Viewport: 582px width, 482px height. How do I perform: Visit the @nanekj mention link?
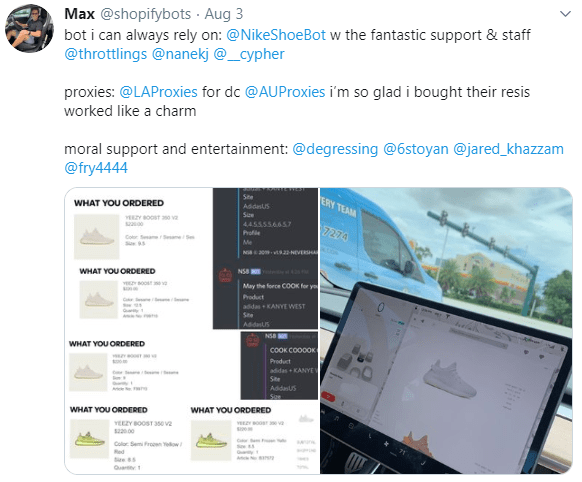tap(180, 54)
